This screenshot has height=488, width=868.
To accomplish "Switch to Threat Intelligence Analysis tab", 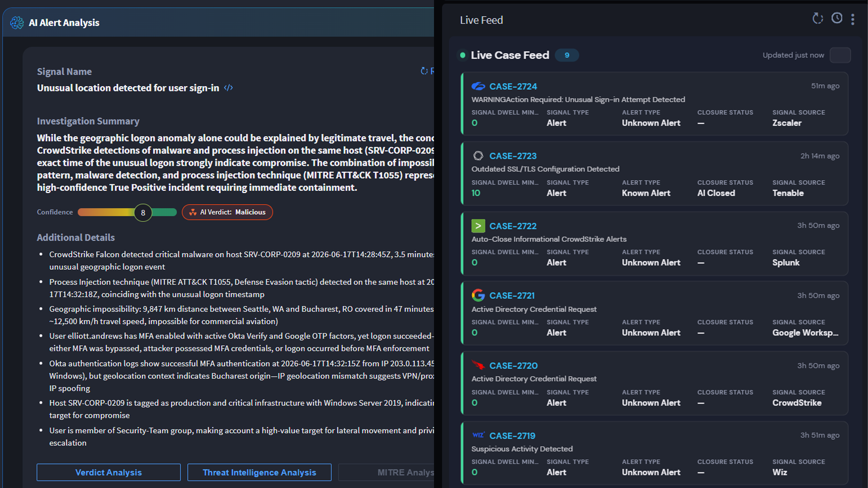I will coord(259,472).
